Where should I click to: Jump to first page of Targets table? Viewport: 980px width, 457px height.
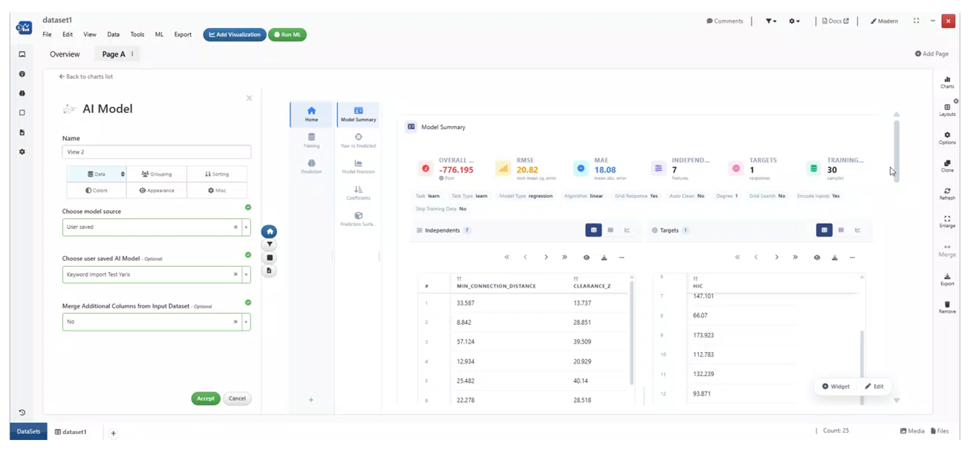[x=737, y=257]
